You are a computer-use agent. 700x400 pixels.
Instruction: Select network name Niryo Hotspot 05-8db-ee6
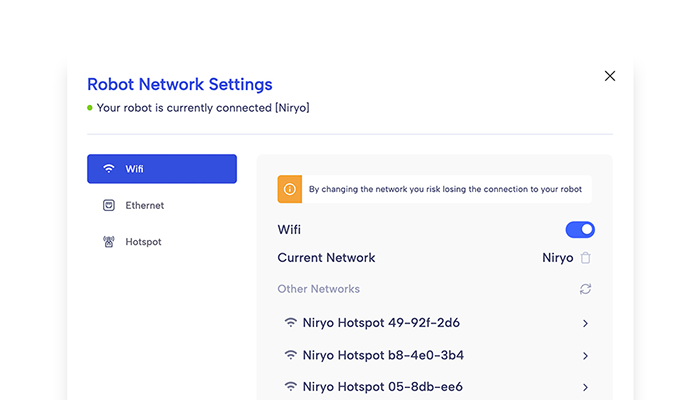383,387
